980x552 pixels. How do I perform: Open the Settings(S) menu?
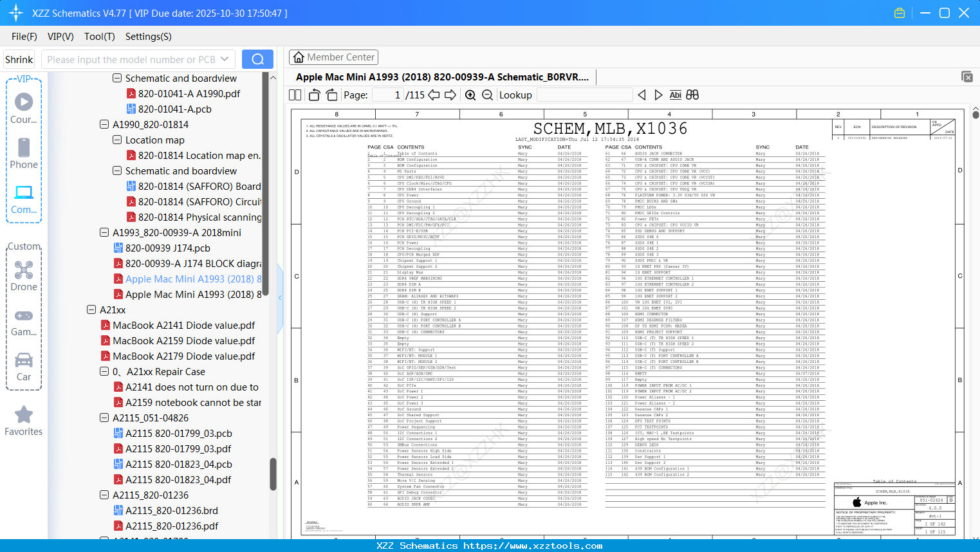coord(149,37)
